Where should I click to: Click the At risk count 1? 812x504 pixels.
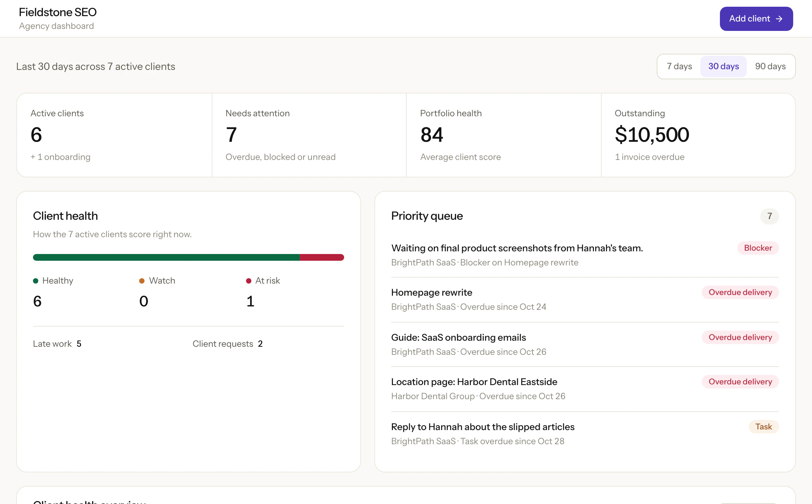pyautogui.click(x=250, y=301)
